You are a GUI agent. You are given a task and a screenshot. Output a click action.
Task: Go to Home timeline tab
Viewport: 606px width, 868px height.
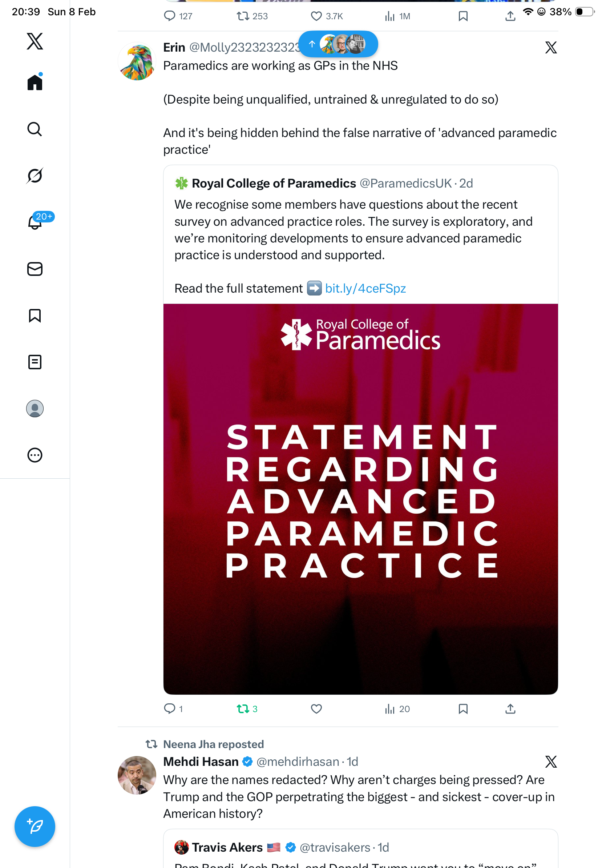pos(35,82)
